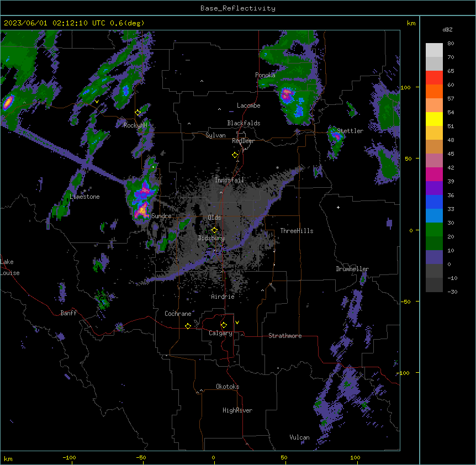Click the ThreeHills city label
The width and height of the screenshot is (476, 465).
coord(297,231)
